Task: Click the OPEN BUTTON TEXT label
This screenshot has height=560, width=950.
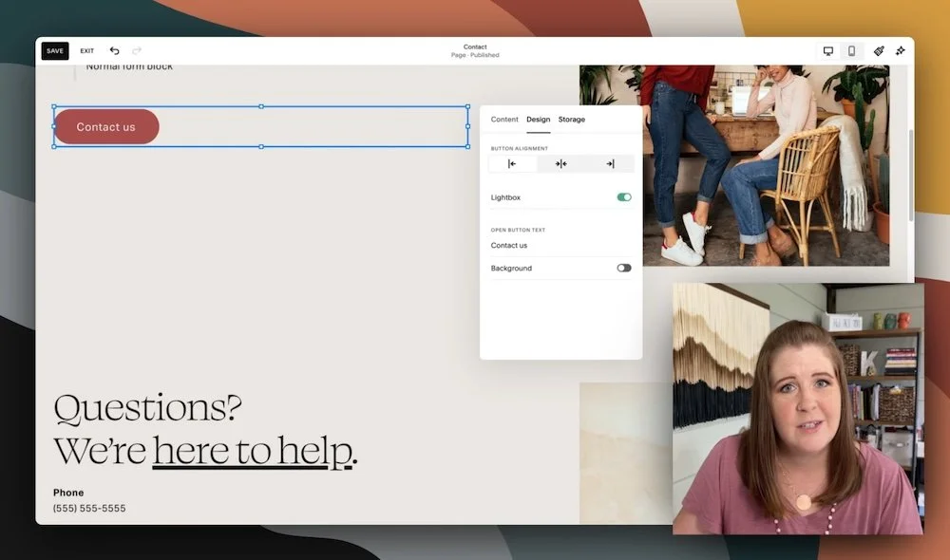Action: click(518, 230)
